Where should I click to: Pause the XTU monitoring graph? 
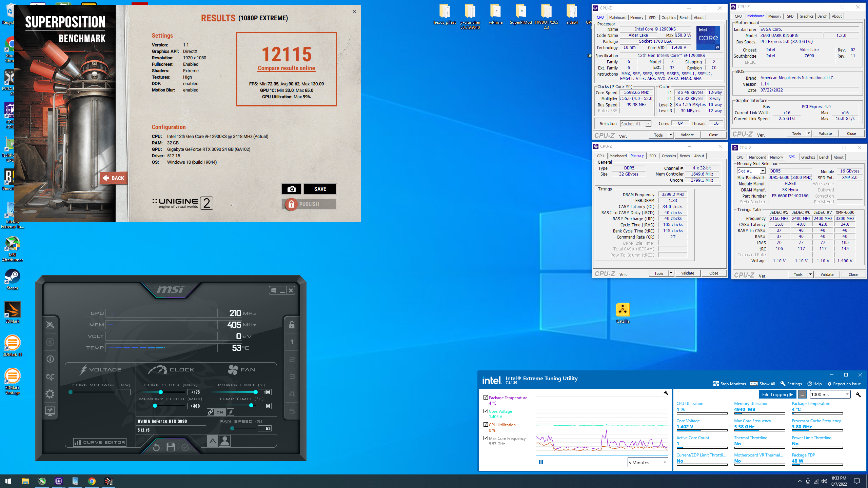541,462
